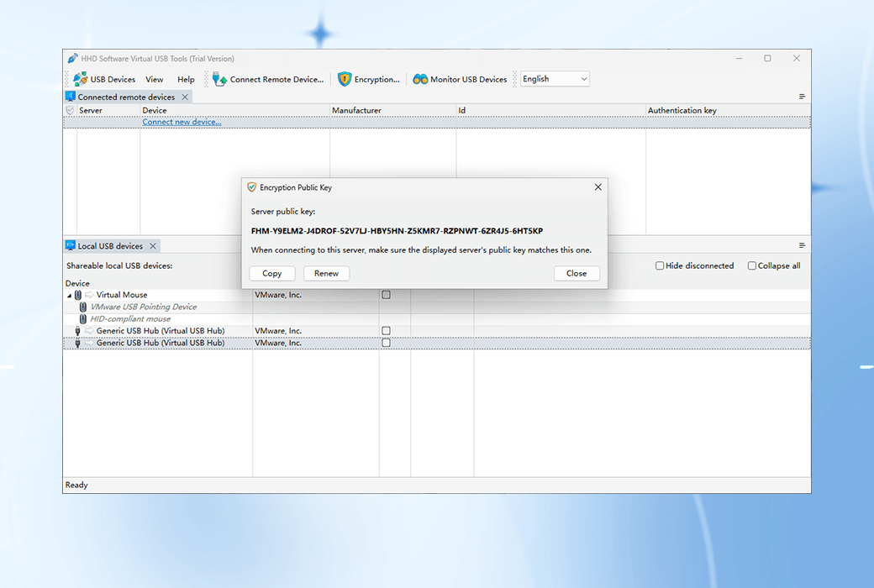Enable the Hide disconnected checkbox
Image resolution: width=874 pixels, height=588 pixels.
(x=661, y=265)
